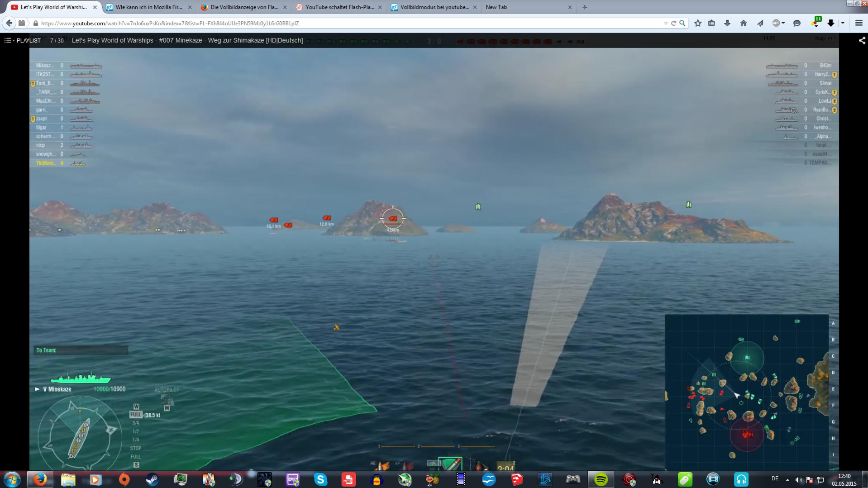
Task: Click the YouTube address in the URL bar
Action: [170, 23]
